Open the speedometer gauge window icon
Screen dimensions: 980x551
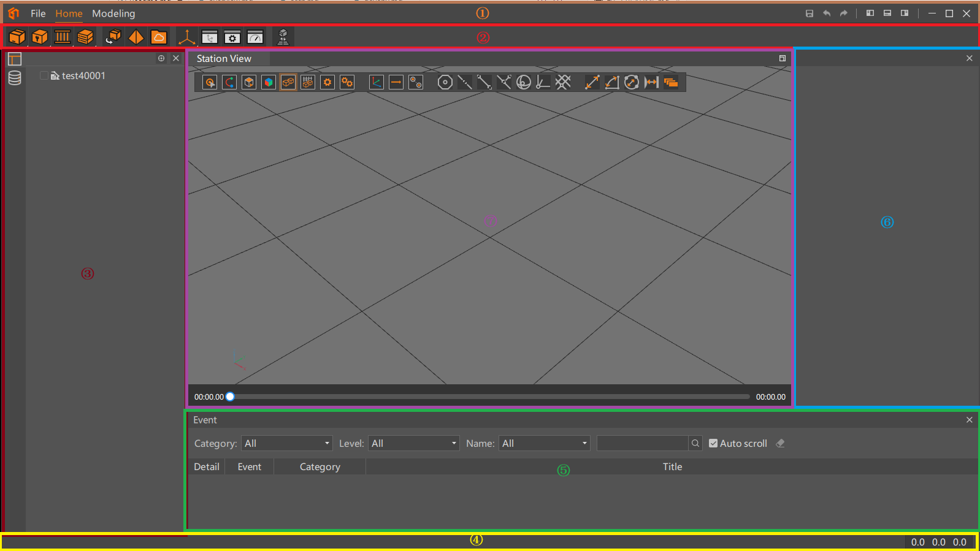pyautogui.click(x=255, y=37)
